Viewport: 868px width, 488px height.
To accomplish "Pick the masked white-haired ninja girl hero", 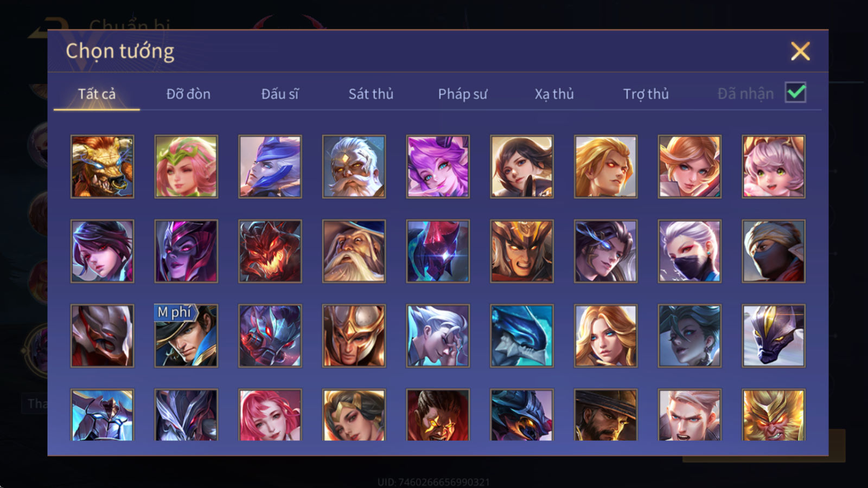I will coord(690,251).
